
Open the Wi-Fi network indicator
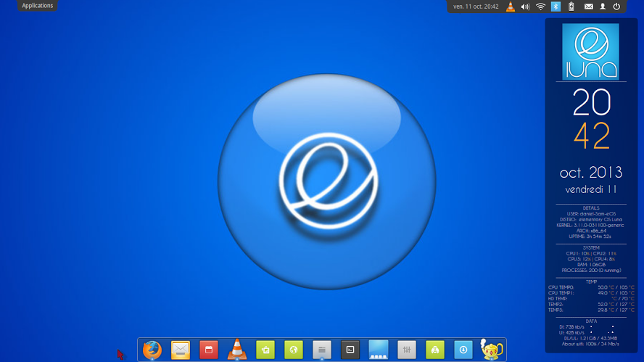pyautogui.click(x=540, y=7)
